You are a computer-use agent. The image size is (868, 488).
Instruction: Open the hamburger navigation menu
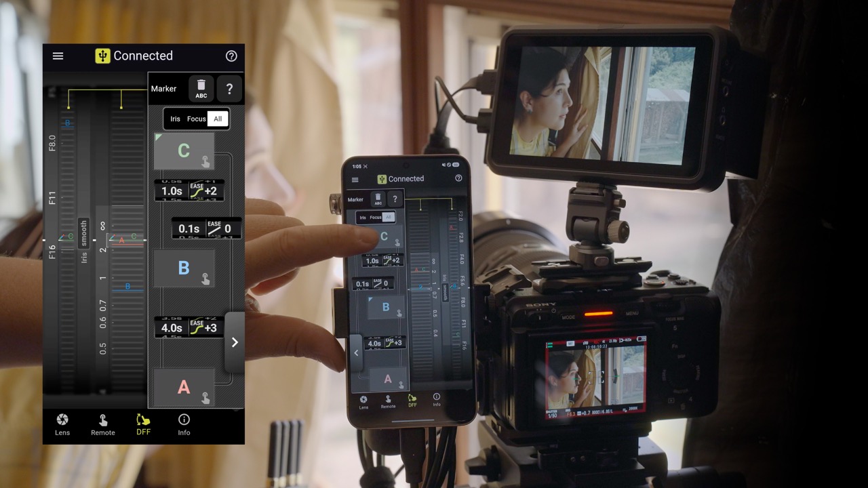click(x=58, y=56)
